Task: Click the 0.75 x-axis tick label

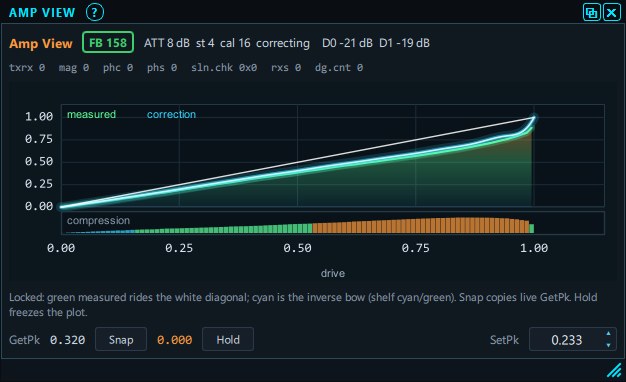Action: 416,248
